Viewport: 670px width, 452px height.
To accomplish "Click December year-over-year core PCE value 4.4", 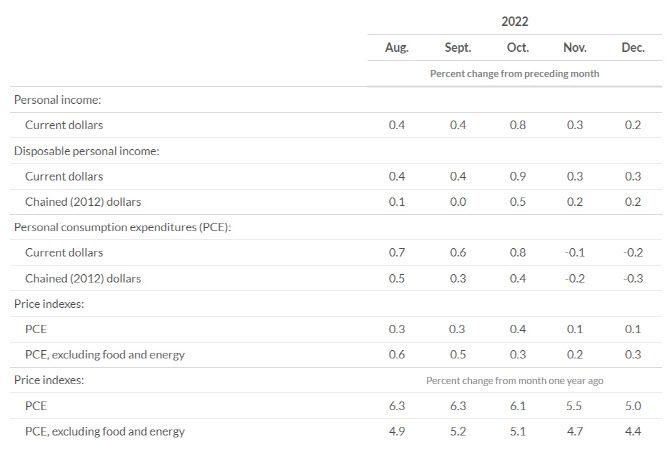I will (633, 431).
